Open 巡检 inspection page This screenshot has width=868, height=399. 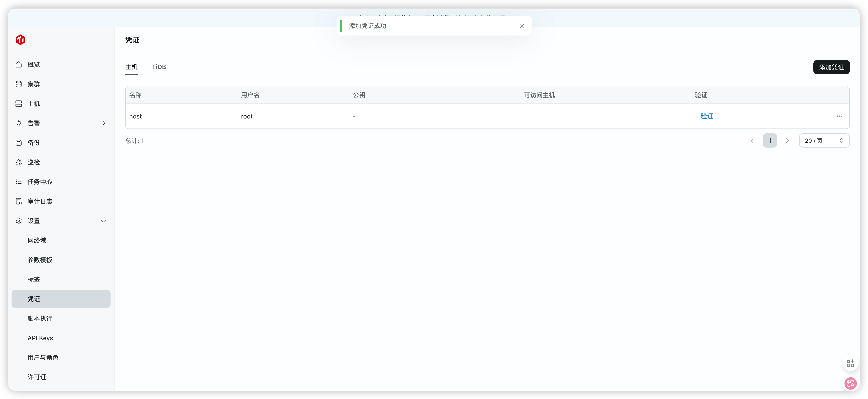[x=33, y=162]
